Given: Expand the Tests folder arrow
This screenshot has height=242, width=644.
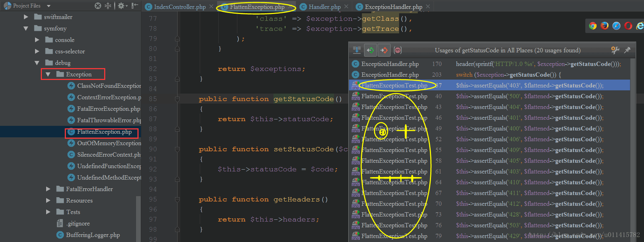Looking at the screenshot, I should tap(48, 212).
